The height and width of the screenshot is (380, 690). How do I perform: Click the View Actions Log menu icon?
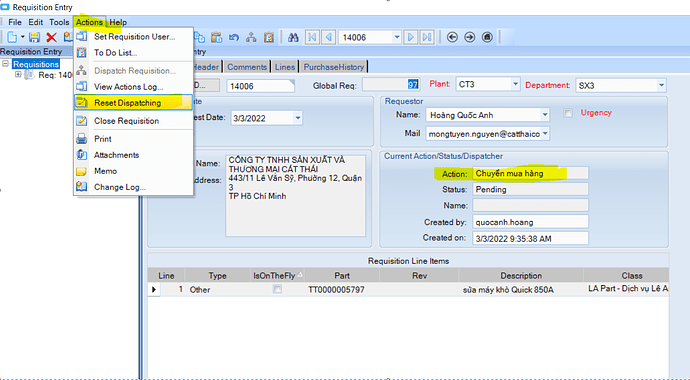coord(81,87)
